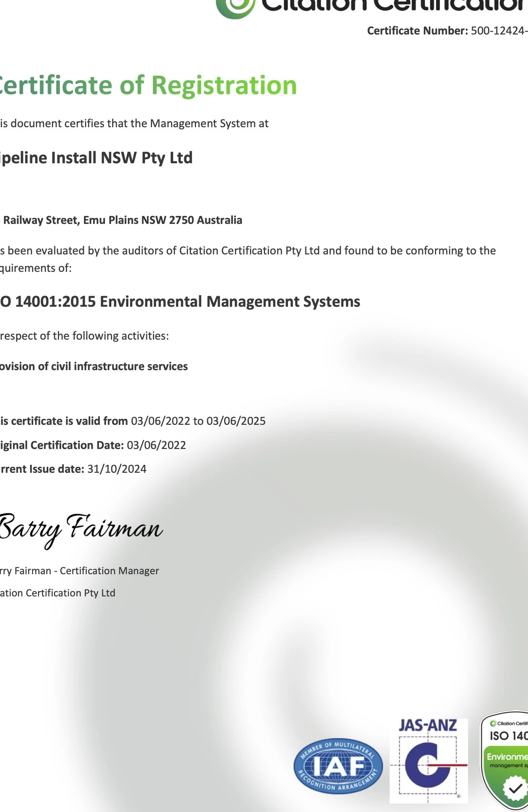Viewport: 528px width, 812px height.
Task: Click the IAF multilateral recognition logo
Action: (x=338, y=766)
